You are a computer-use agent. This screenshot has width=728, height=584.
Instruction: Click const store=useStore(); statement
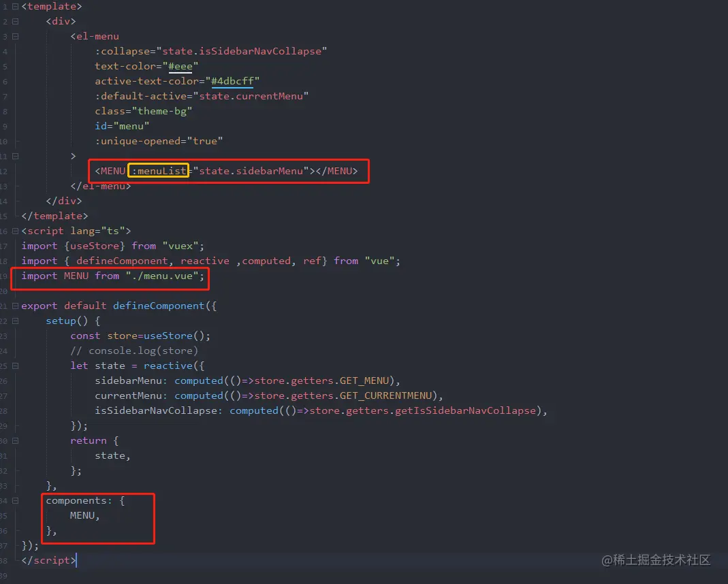(140, 336)
